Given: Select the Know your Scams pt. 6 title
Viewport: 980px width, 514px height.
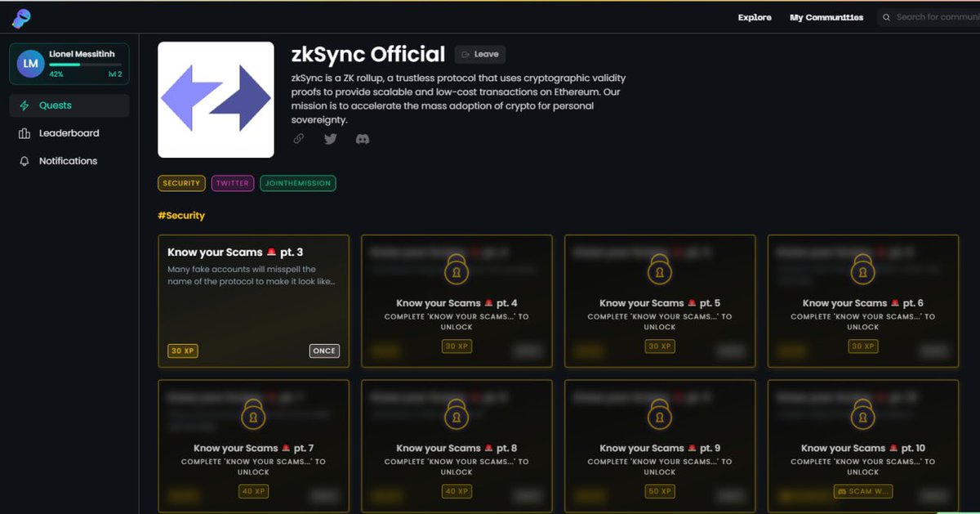Looking at the screenshot, I should coord(863,303).
